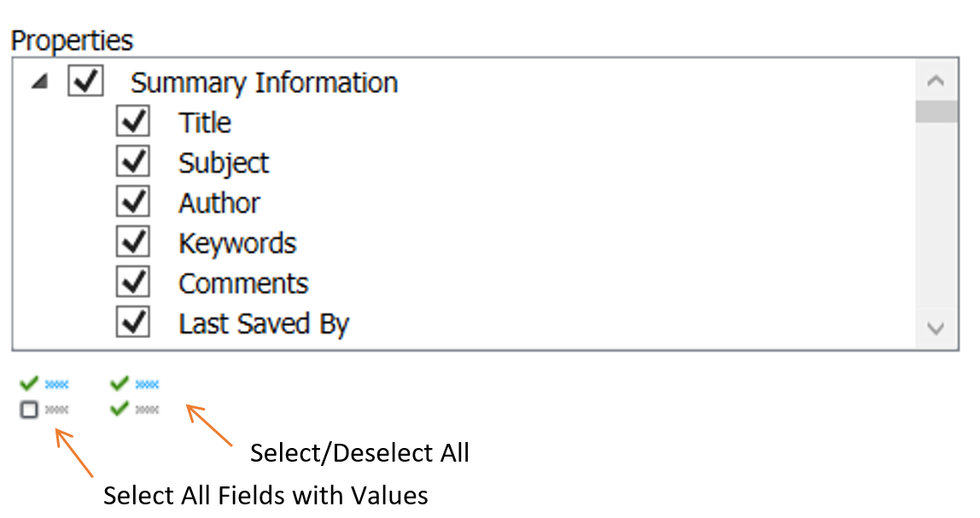Click the Select/Deselect All icon
Screen dimensions: 980x518
(135, 397)
